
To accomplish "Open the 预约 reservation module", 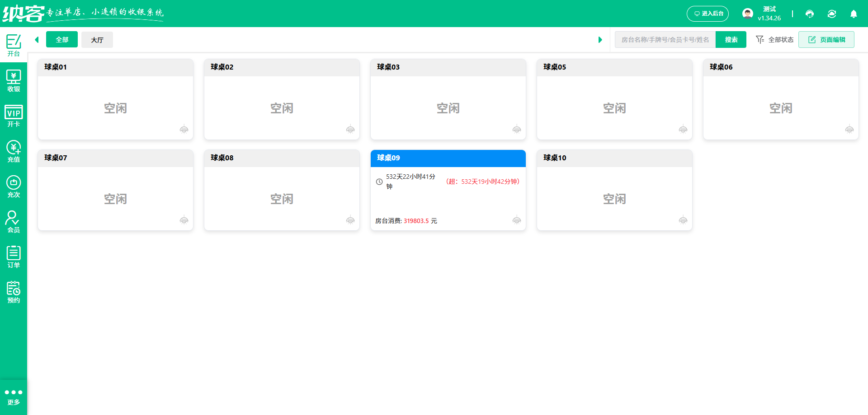I will click(14, 291).
